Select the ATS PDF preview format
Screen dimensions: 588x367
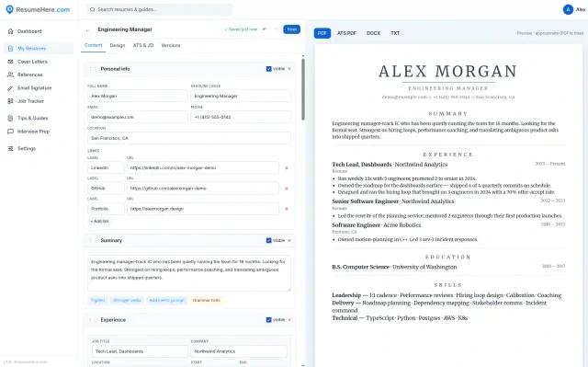(x=346, y=33)
